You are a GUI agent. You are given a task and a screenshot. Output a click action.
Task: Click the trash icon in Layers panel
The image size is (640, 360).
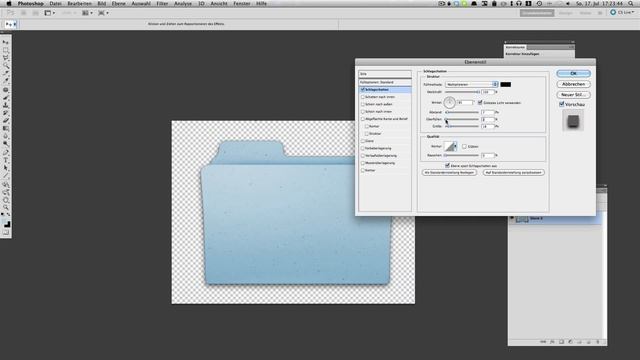598,342
